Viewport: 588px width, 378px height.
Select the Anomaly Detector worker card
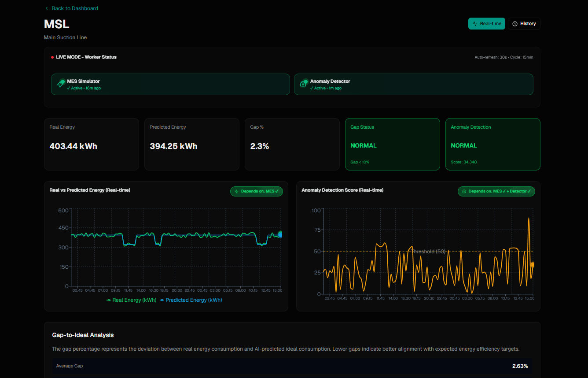413,84
